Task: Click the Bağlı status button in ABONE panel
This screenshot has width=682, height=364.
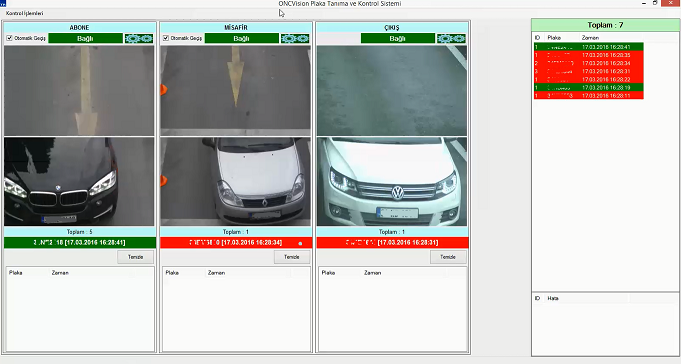Action: coord(85,39)
